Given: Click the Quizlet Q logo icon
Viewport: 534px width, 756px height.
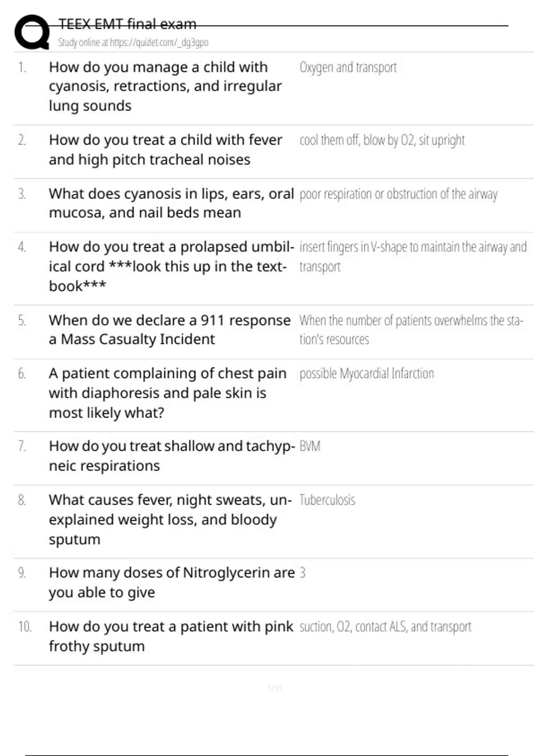Looking at the screenshot, I should point(32,32).
